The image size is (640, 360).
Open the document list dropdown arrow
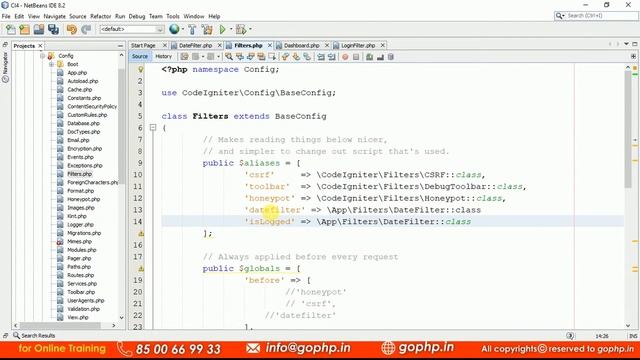pyautogui.click(x=626, y=44)
